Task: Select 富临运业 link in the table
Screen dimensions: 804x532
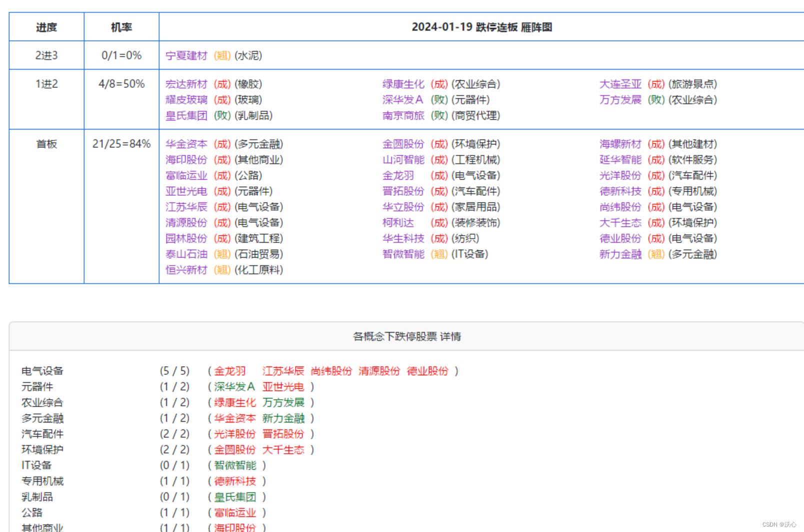Action: pyautogui.click(x=186, y=175)
